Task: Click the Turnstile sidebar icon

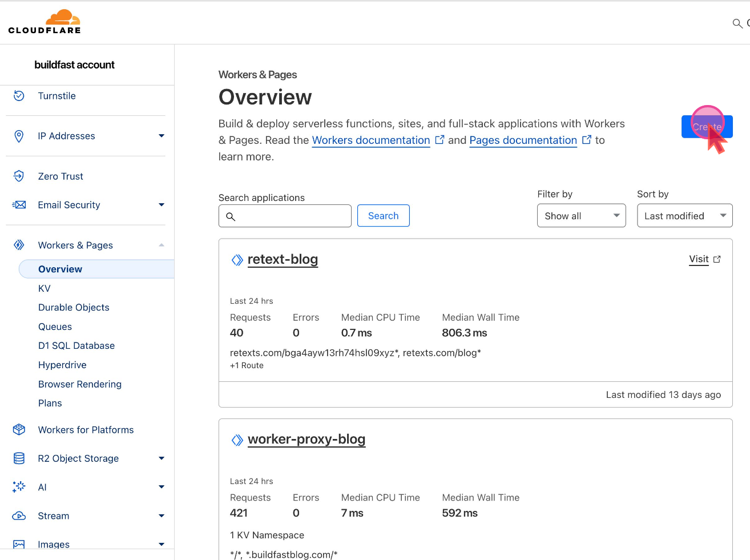Action: tap(19, 96)
